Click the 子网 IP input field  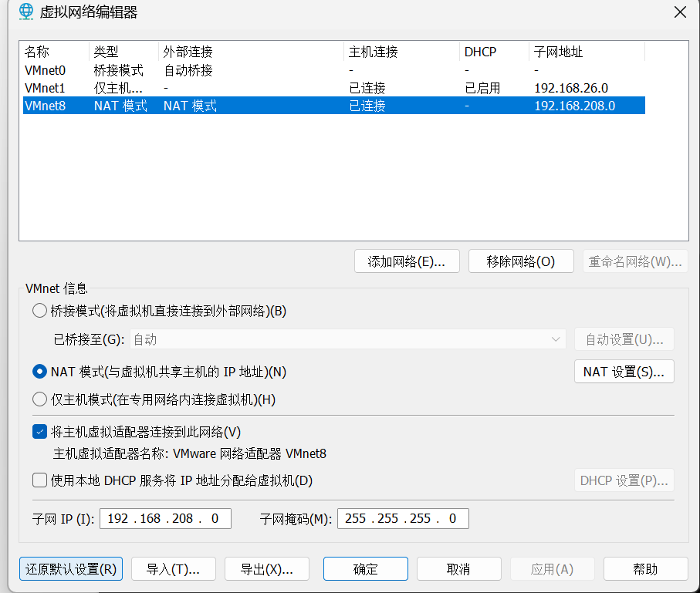165,518
